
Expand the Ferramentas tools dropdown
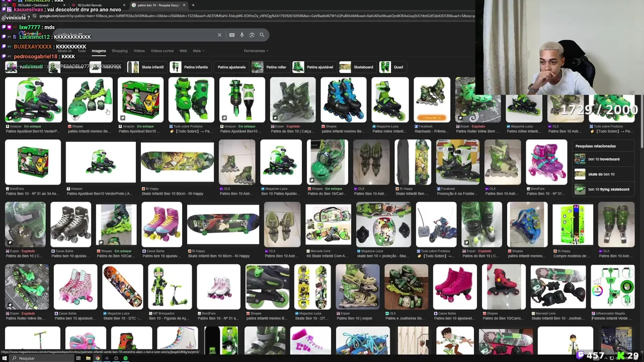pyautogui.click(x=256, y=51)
